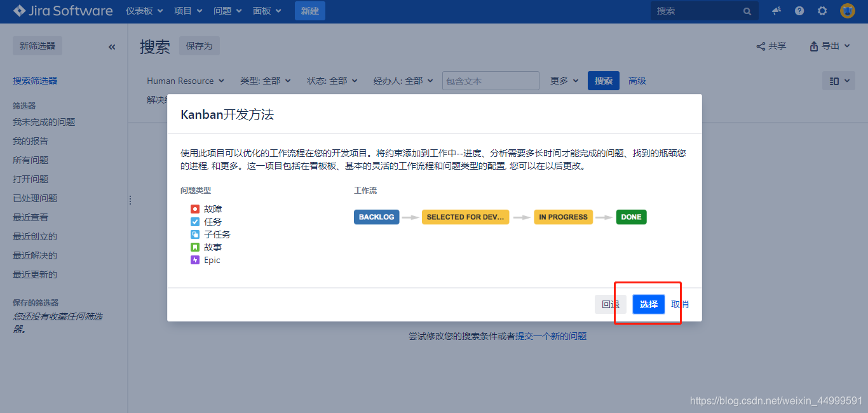Click the Jira Software logo

point(63,11)
